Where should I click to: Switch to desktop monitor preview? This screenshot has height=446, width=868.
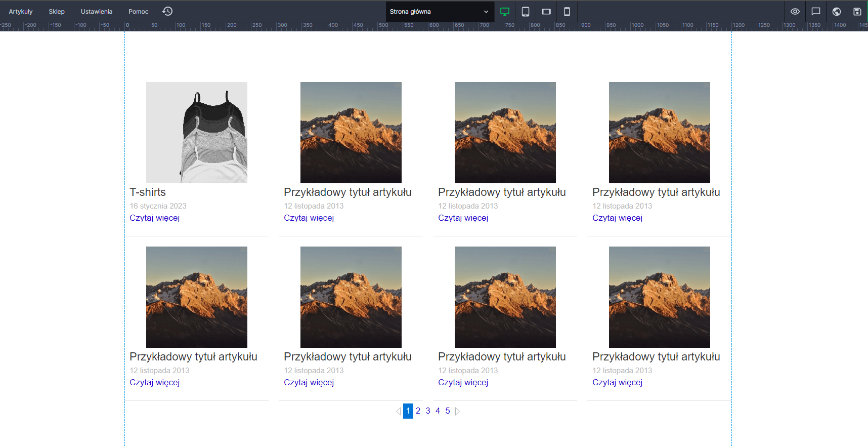point(504,12)
